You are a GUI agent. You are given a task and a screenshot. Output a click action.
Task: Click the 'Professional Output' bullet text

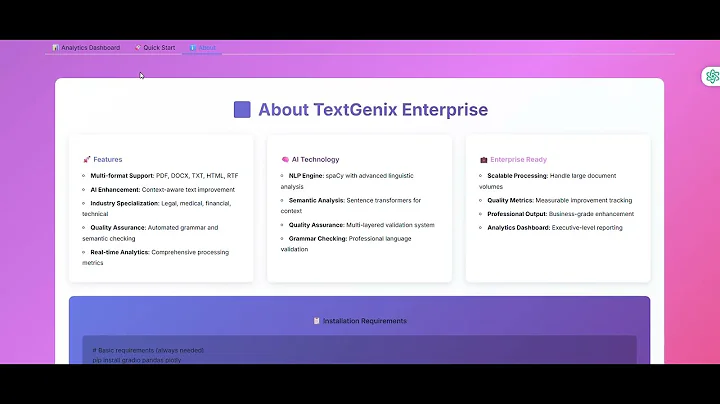point(561,214)
